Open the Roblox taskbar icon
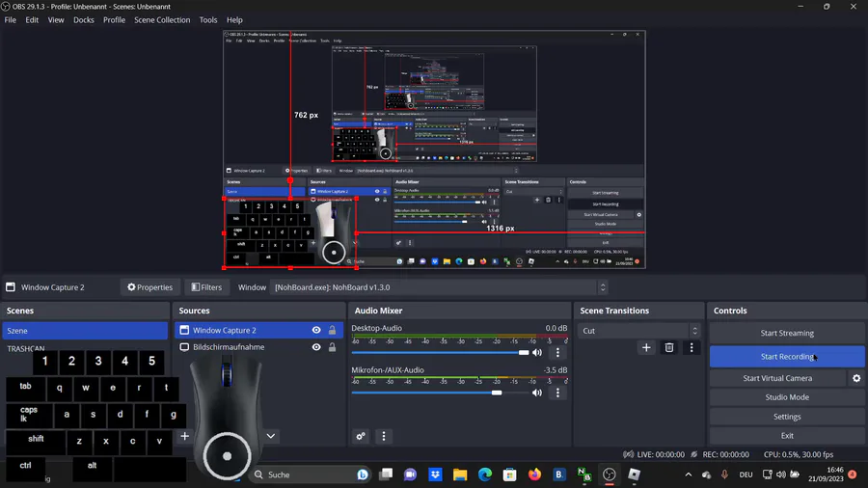Screen dimensions: 868x488 (634, 474)
